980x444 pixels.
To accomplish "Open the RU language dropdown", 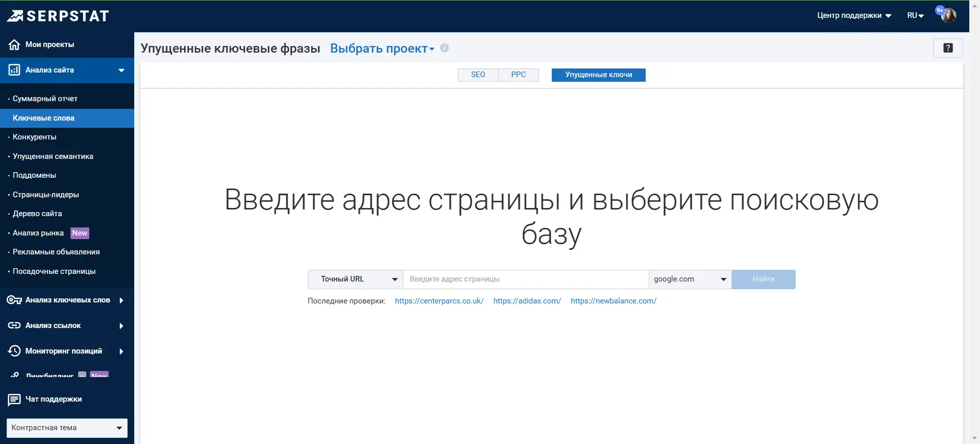I will pos(916,15).
